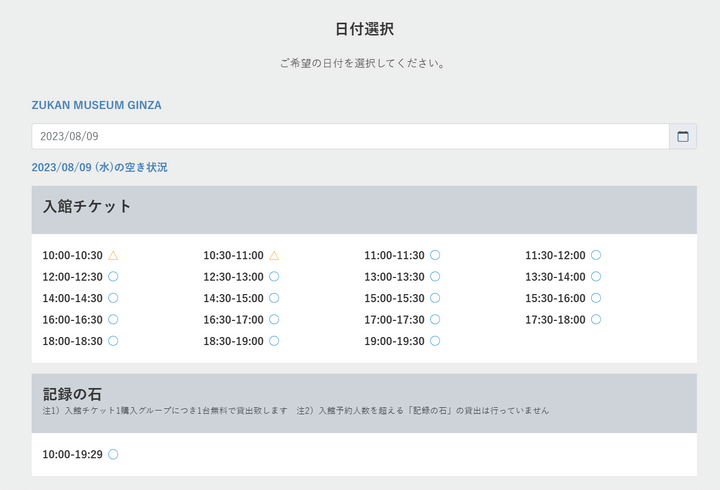Click the ZUKAN MUSEUM GINZA heading

coord(96,105)
